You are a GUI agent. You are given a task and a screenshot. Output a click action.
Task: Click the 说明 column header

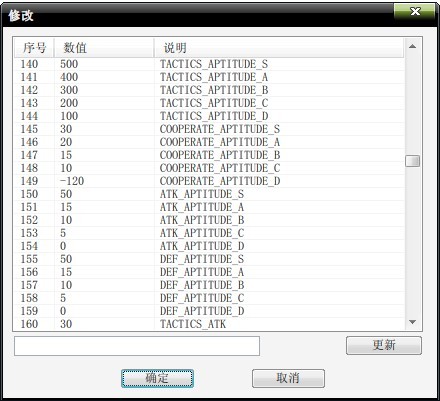point(279,48)
